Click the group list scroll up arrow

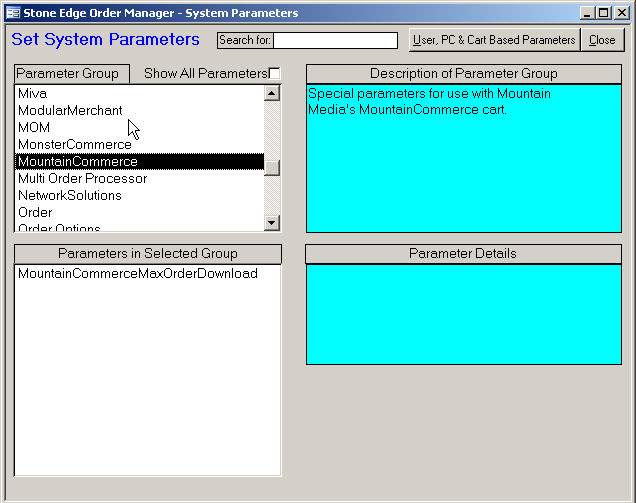tap(272, 93)
